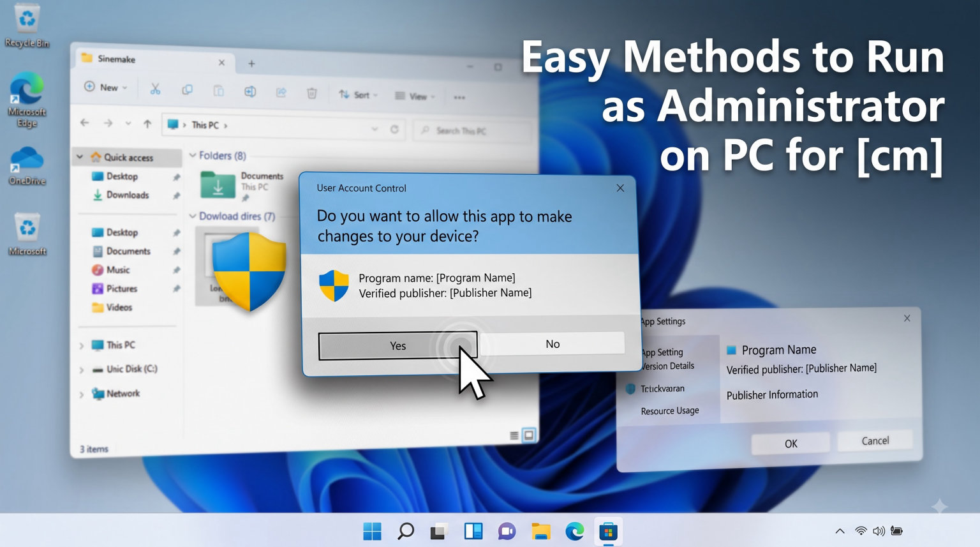980x547 pixels.
Task: Click the Rename icon in Explorer toolbar
Action: [250, 91]
